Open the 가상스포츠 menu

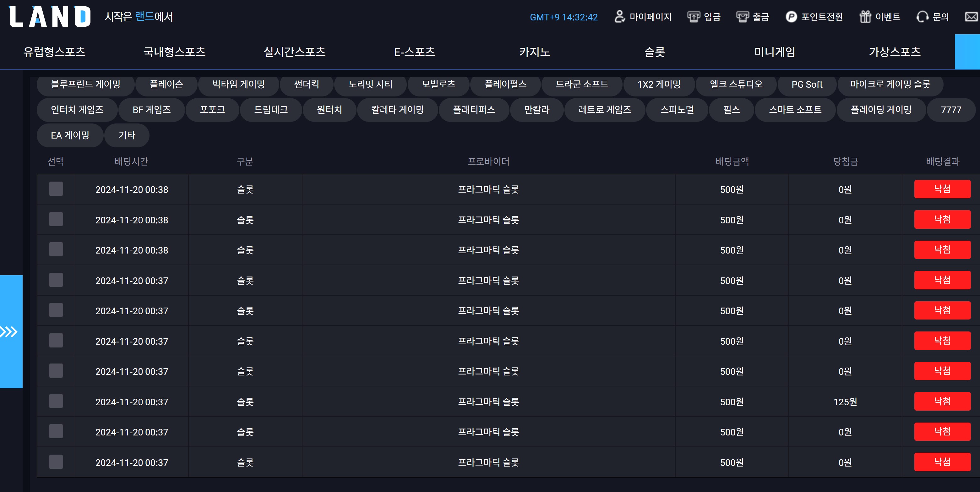click(x=895, y=52)
